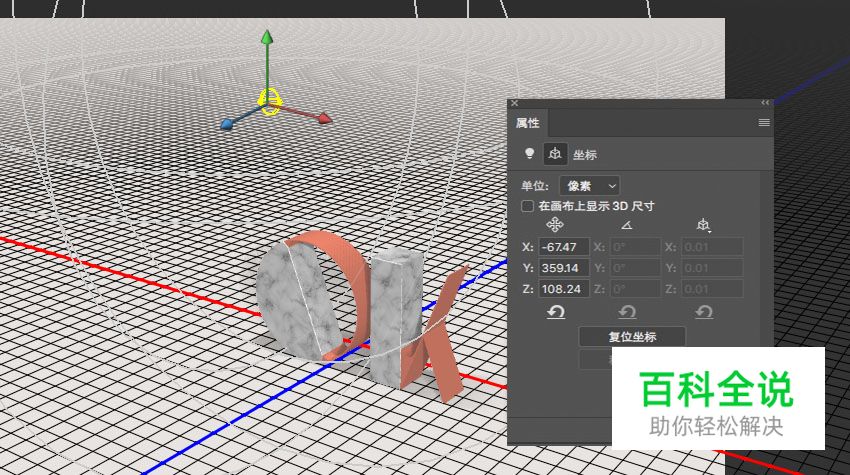Click the yellow rotation ring on gizmo
This screenshot has height=475, width=850.
click(x=269, y=99)
